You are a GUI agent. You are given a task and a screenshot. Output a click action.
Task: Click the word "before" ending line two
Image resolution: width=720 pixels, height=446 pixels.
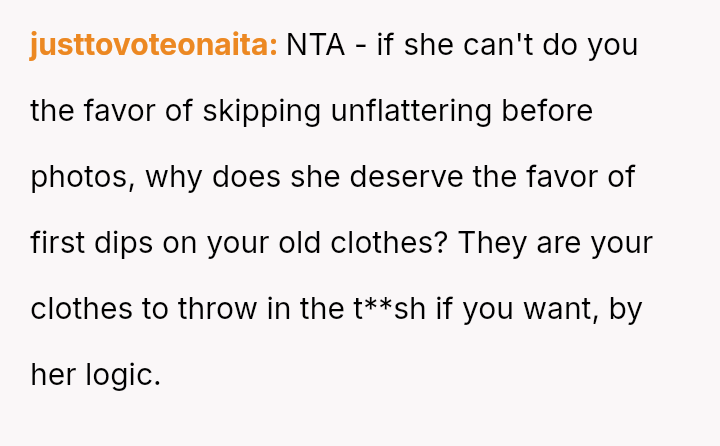tap(549, 111)
